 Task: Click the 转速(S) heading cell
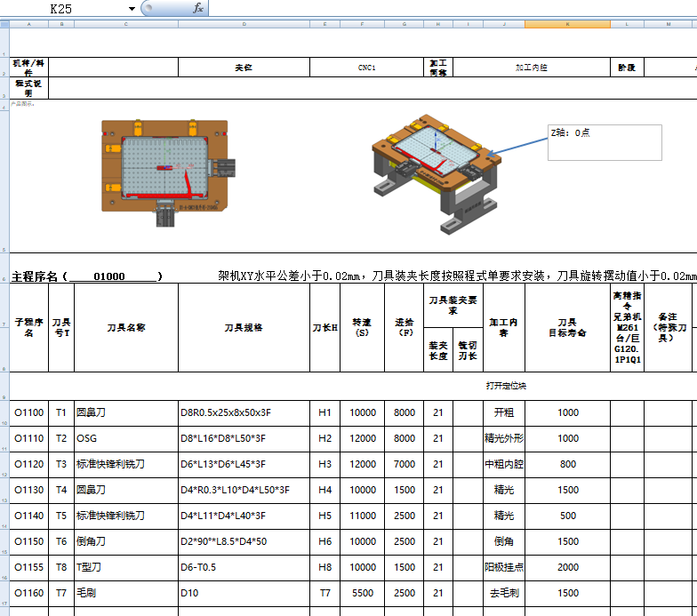pos(362,327)
